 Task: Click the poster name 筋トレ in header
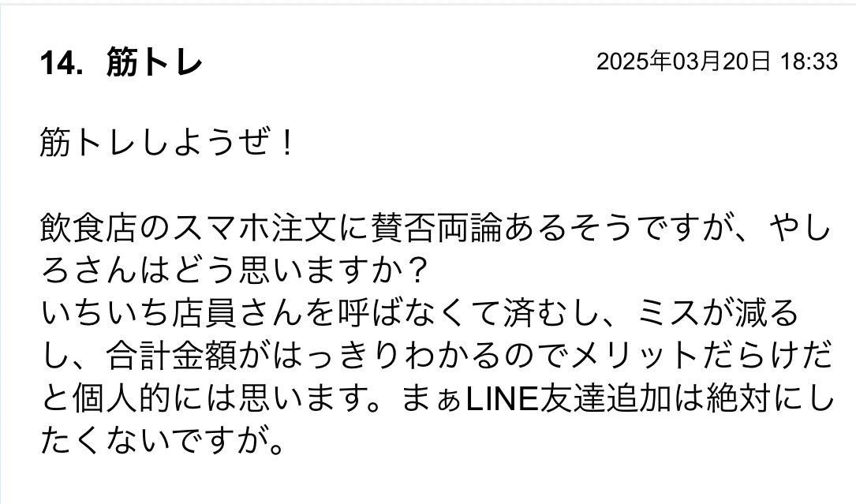pyautogui.click(x=155, y=62)
